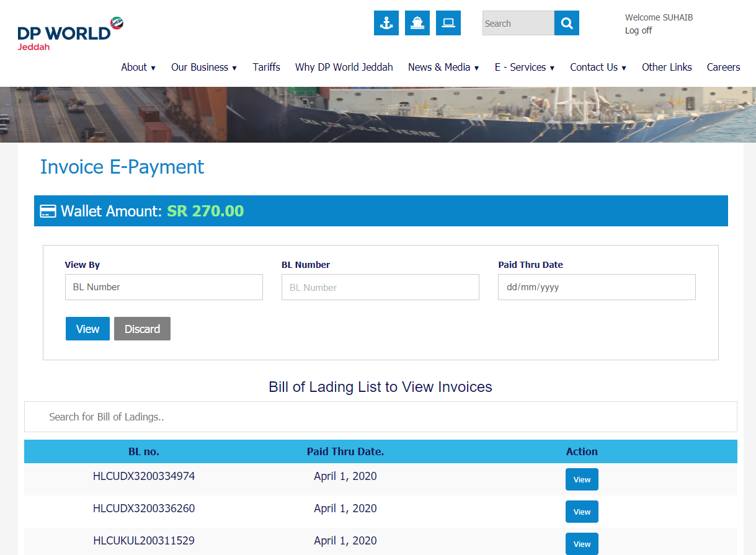Click the Log off link

point(638,30)
